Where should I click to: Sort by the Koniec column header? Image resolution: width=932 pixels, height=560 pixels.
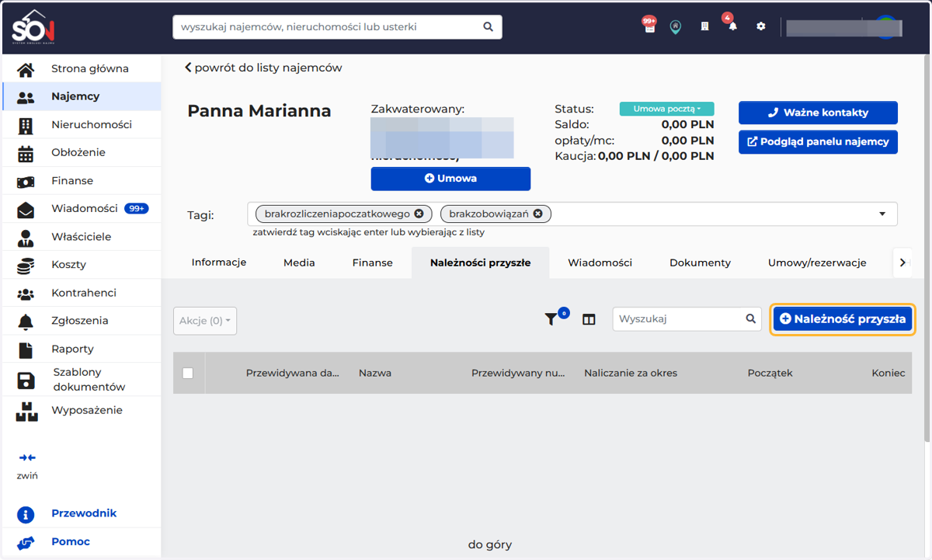(x=889, y=373)
